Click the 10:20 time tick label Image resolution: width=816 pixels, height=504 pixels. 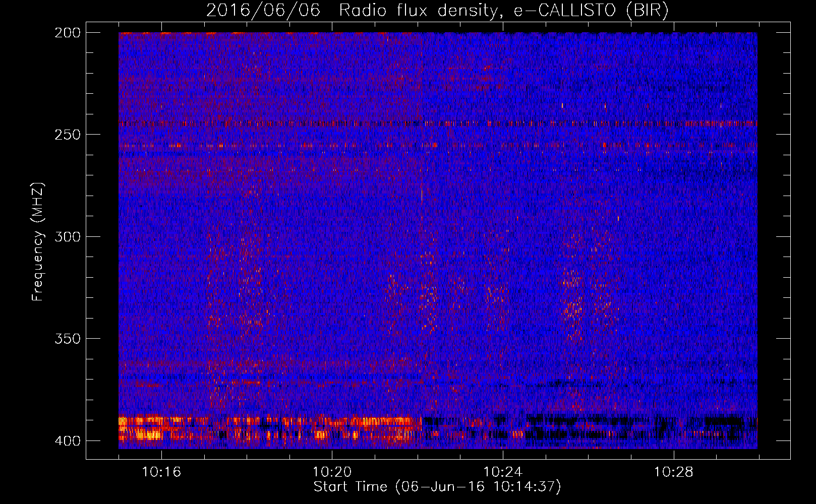(332, 472)
